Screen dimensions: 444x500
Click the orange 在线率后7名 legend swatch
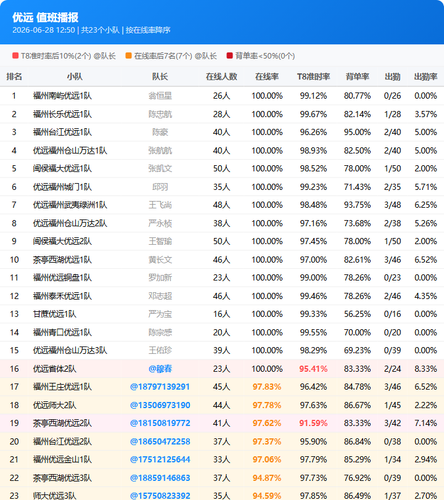[x=129, y=56]
